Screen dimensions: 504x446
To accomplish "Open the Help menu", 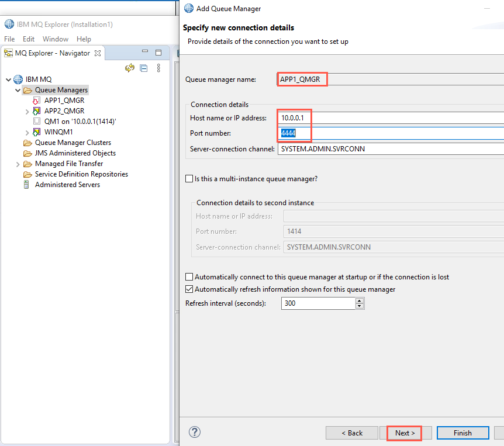I will (x=84, y=39).
